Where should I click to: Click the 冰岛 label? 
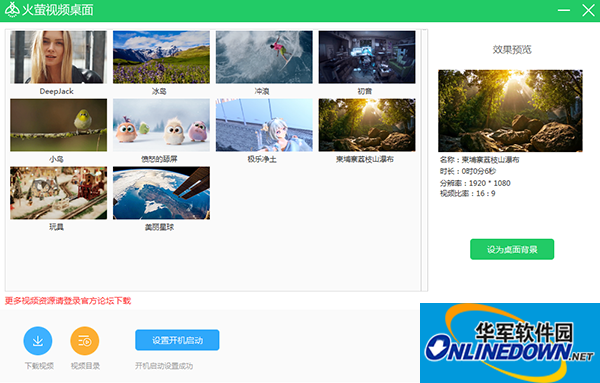159,91
